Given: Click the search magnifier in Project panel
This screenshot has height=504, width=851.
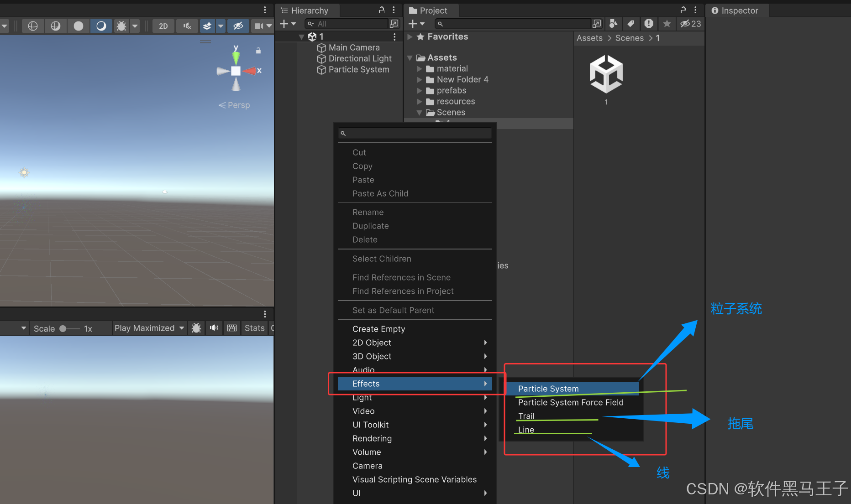Looking at the screenshot, I should coord(440,24).
